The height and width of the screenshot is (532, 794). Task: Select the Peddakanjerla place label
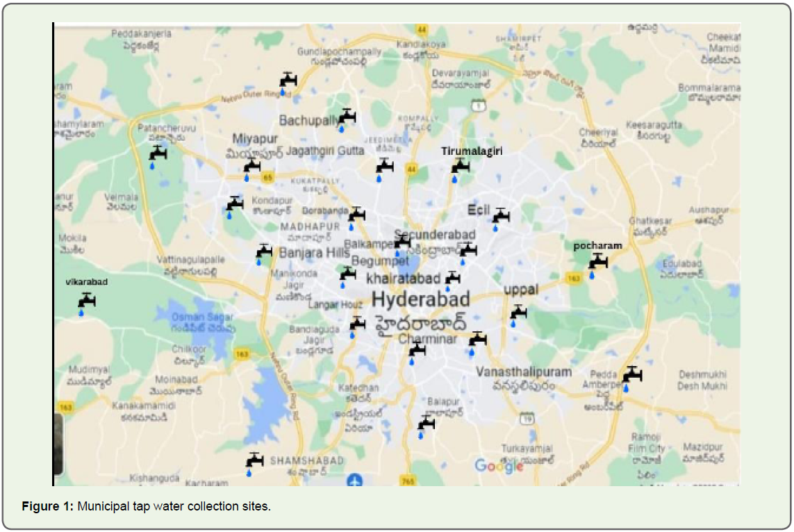click(x=141, y=33)
